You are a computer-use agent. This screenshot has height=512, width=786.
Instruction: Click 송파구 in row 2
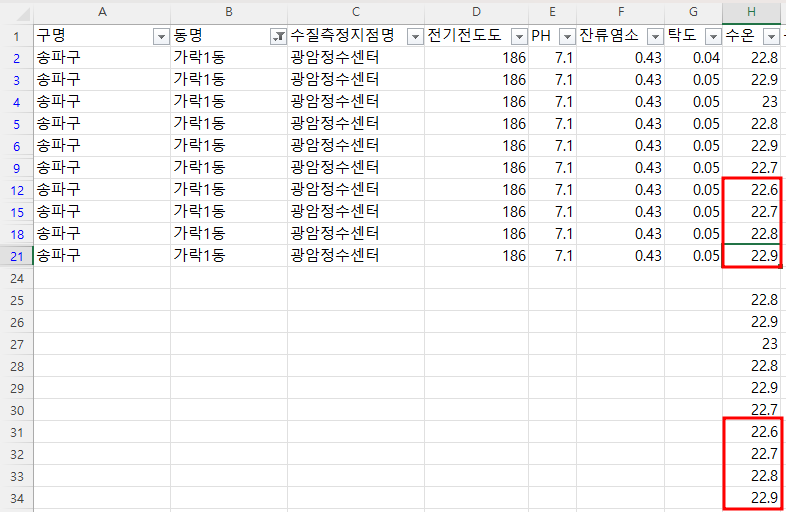click(x=58, y=58)
